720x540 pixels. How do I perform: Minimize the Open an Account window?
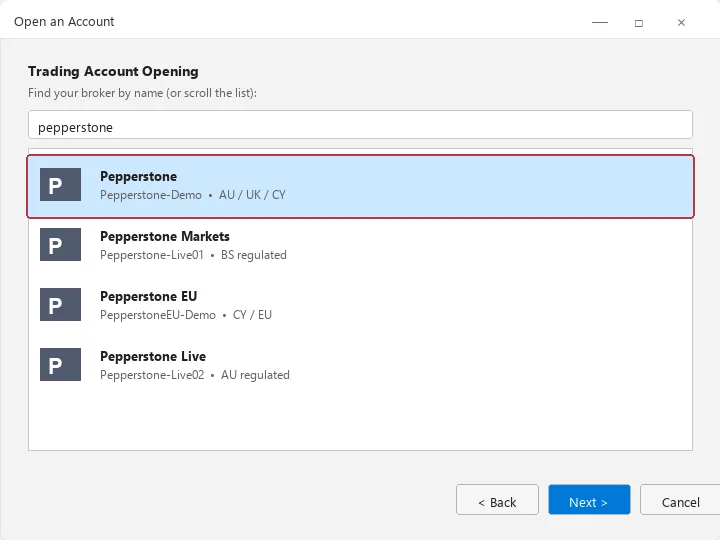coord(600,22)
